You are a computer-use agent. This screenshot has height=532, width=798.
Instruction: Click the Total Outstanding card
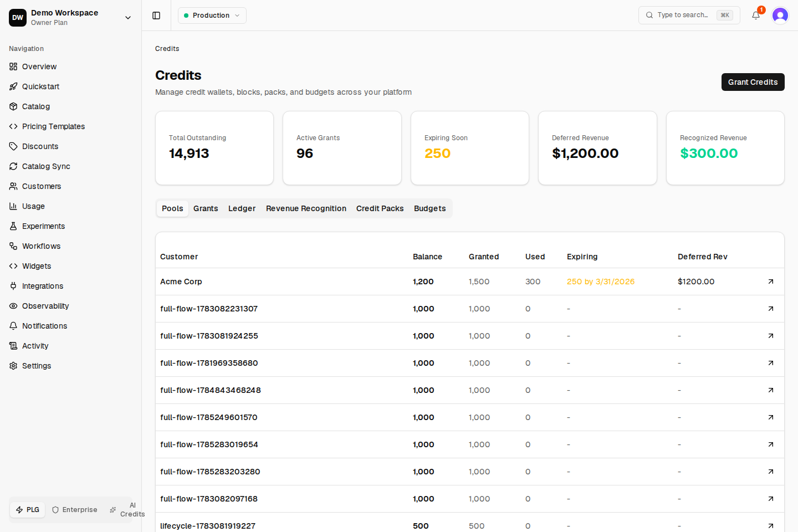pos(214,148)
